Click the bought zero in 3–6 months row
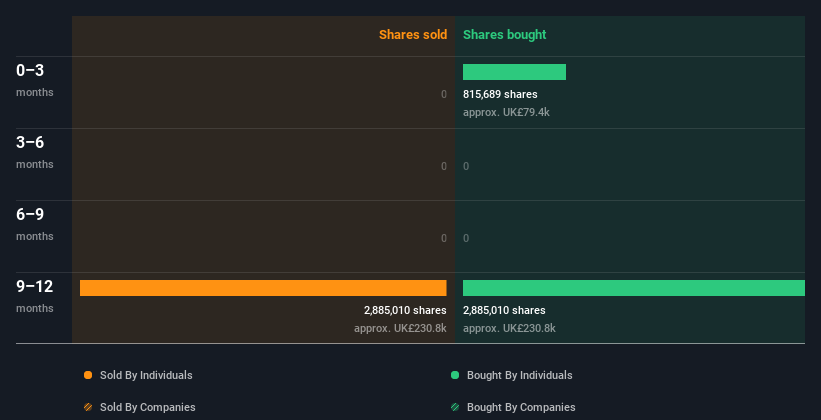Viewport: 821px width, 420px height. pyautogui.click(x=466, y=167)
